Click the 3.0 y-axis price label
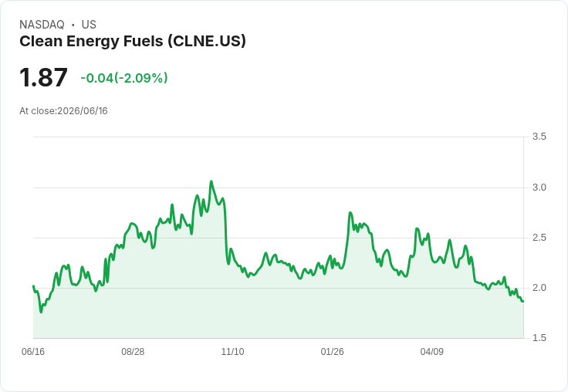The height and width of the screenshot is (392, 568). [539, 188]
